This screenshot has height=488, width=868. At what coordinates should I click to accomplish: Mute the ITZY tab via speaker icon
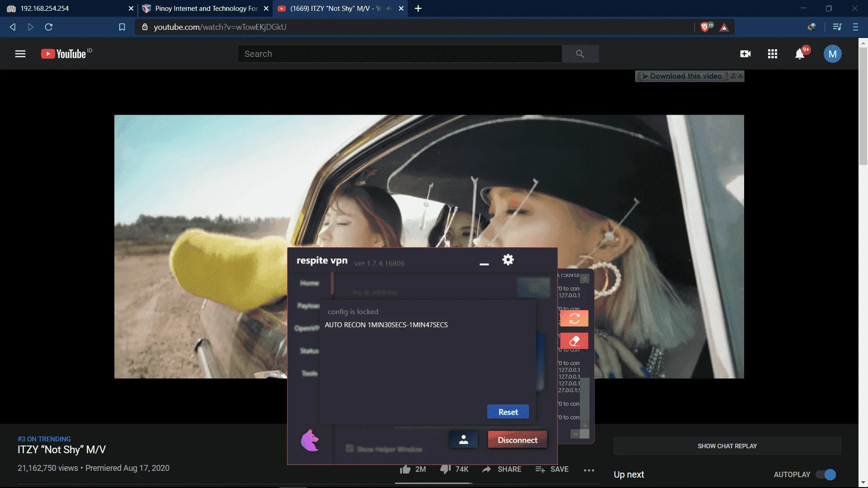click(389, 8)
